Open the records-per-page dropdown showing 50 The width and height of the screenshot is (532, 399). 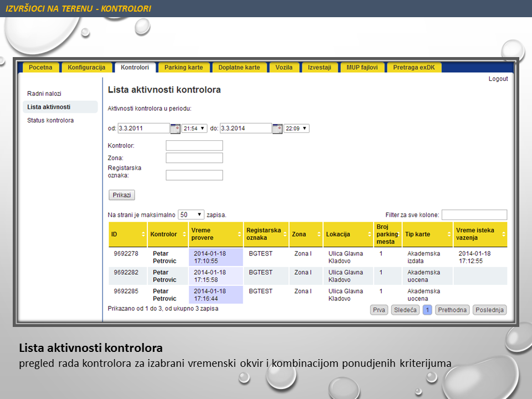[x=191, y=214]
